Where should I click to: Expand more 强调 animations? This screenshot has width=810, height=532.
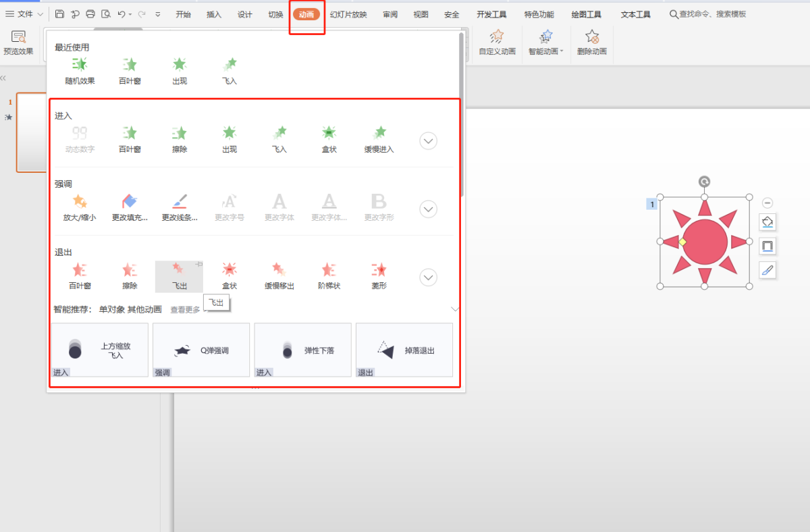(429, 209)
